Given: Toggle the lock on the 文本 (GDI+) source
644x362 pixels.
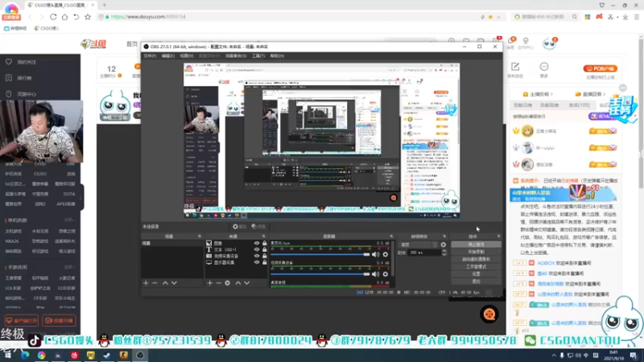Looking at the screenshot, I should 265,249.
